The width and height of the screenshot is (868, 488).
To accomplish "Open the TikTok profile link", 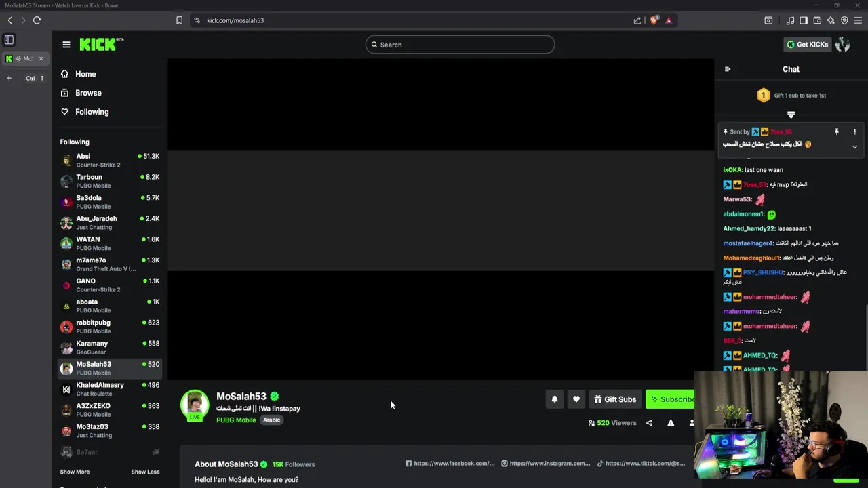I will 641,464.
